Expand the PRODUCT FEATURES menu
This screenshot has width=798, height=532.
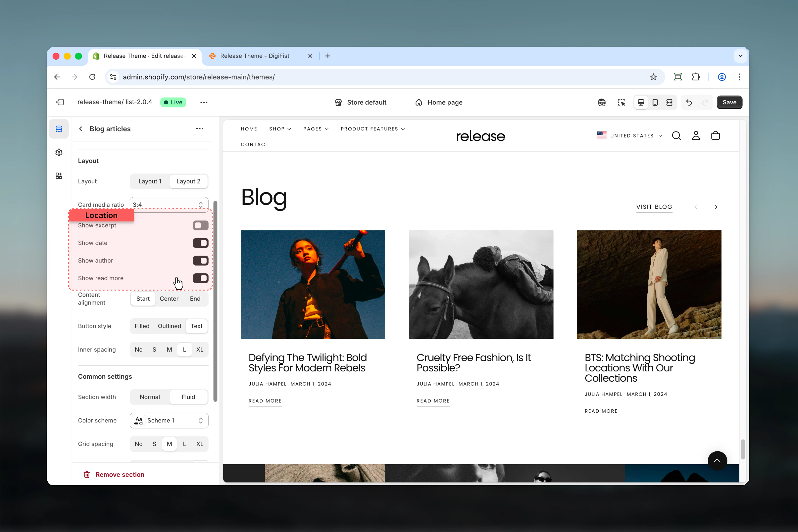coord(373,129)
